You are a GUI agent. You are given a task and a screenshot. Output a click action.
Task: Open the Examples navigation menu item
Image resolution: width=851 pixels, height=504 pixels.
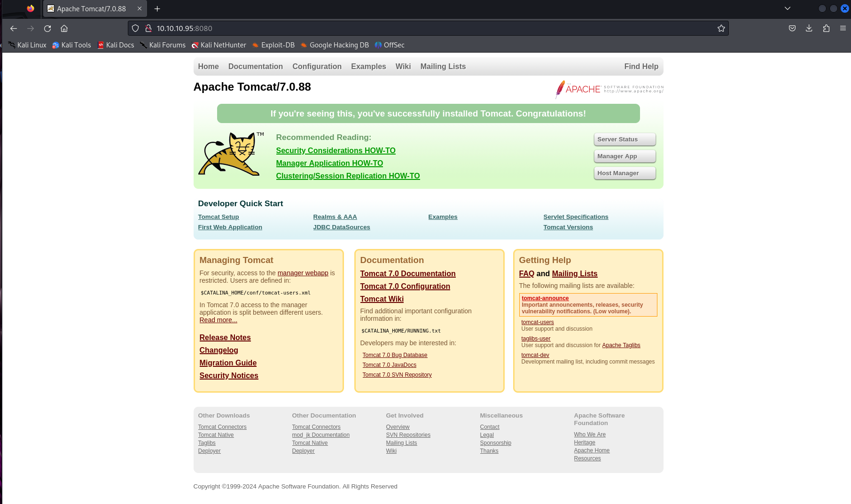368,67
